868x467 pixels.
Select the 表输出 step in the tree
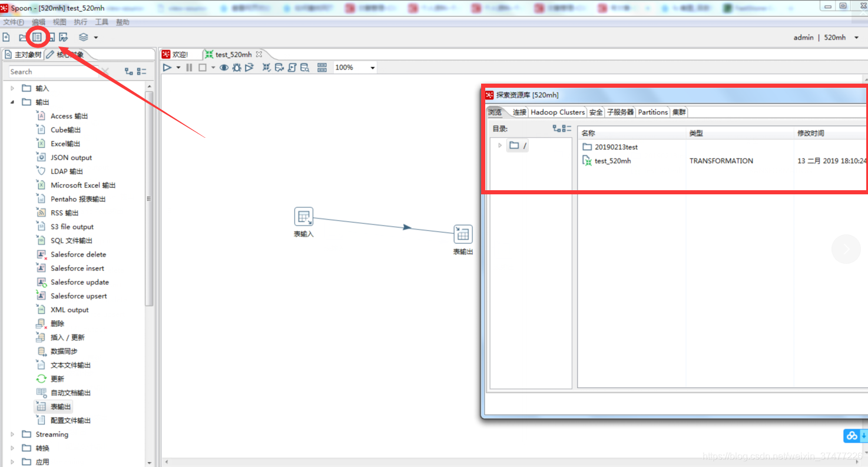tap(54, 407)
